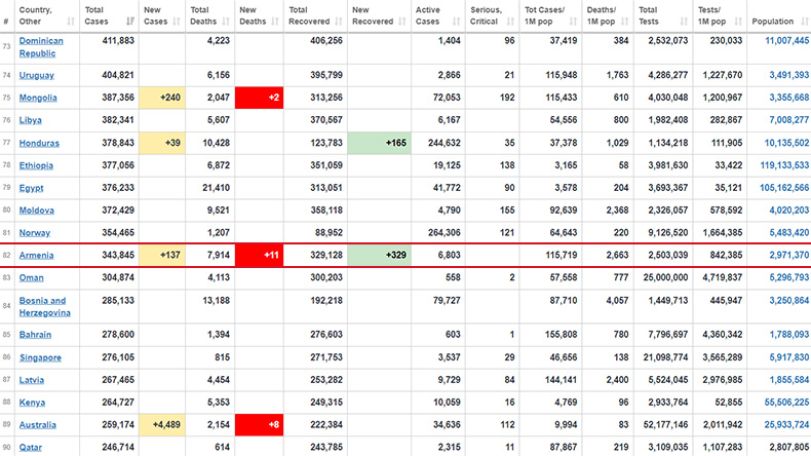The image size is (811, 456).
Task: Click Honduras green new recovered cell
Action: [379, 143]
